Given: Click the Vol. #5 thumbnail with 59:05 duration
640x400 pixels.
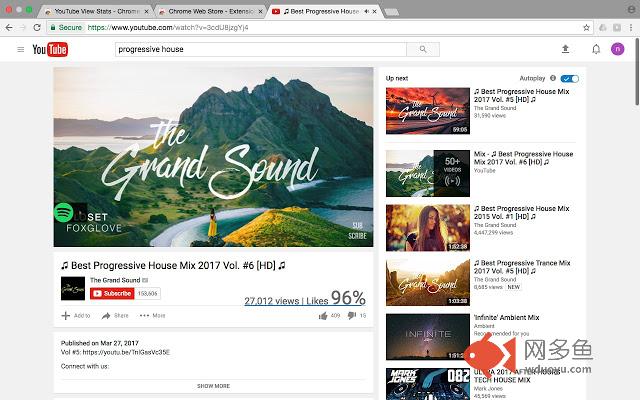Looking at the screenshot, I should tap(428, 111).
